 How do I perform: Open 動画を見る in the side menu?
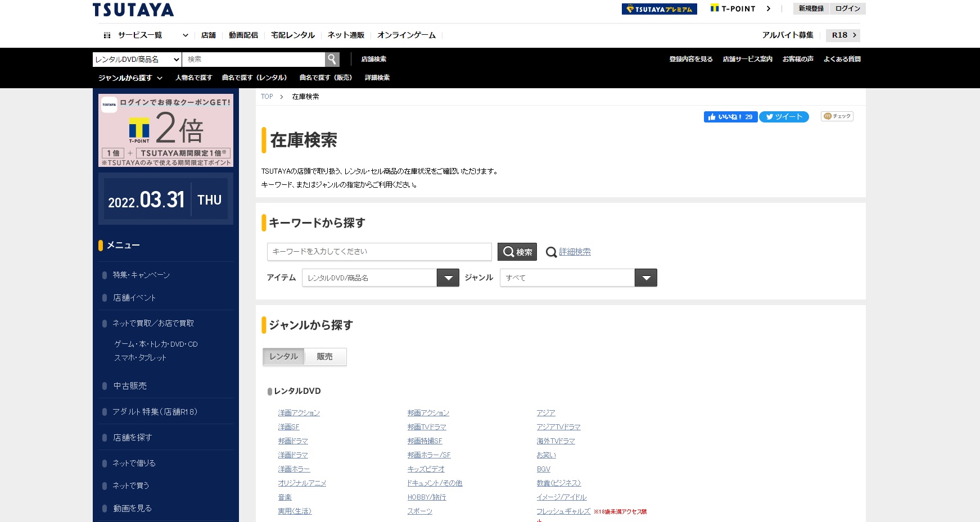coord(132,509)
